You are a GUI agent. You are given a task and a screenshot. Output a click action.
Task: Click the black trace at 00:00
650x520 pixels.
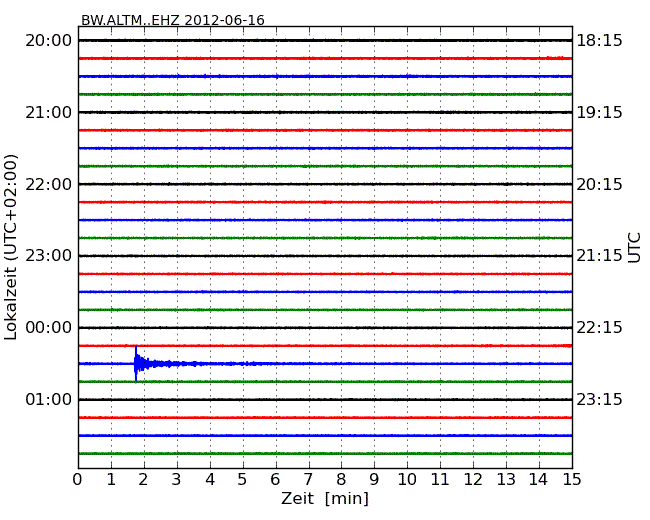coord(325,328)
